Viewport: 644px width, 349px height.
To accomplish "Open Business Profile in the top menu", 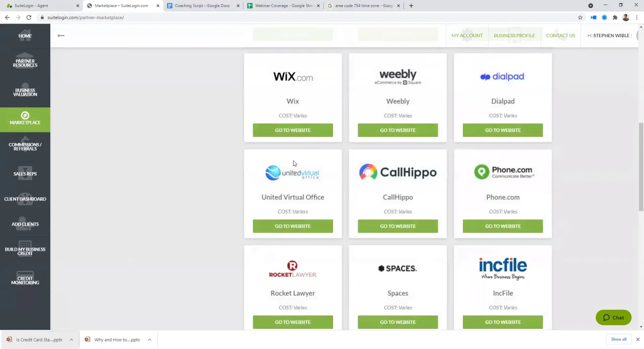I will click(514, 35).
